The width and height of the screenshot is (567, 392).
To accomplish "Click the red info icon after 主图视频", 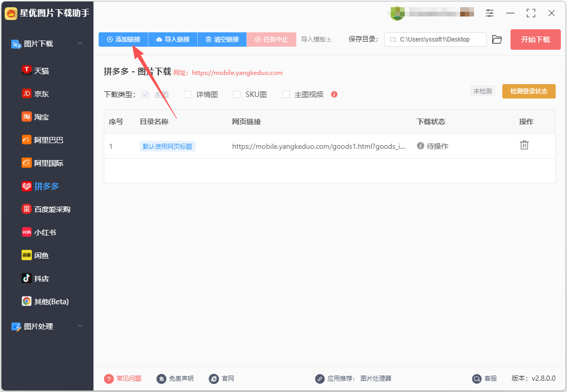I will coord(334,94).
